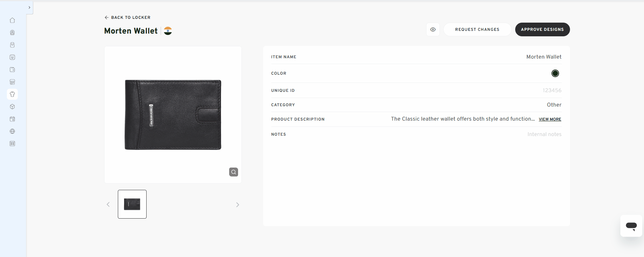
Task: Zoom the wallet image with magnifier icon
Action: point(234,172)
